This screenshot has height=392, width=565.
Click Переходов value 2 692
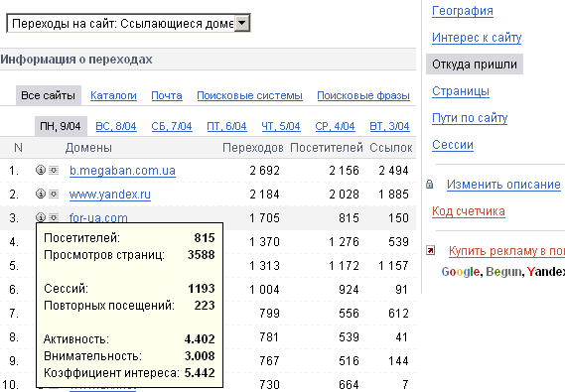[x=264, y=171]
